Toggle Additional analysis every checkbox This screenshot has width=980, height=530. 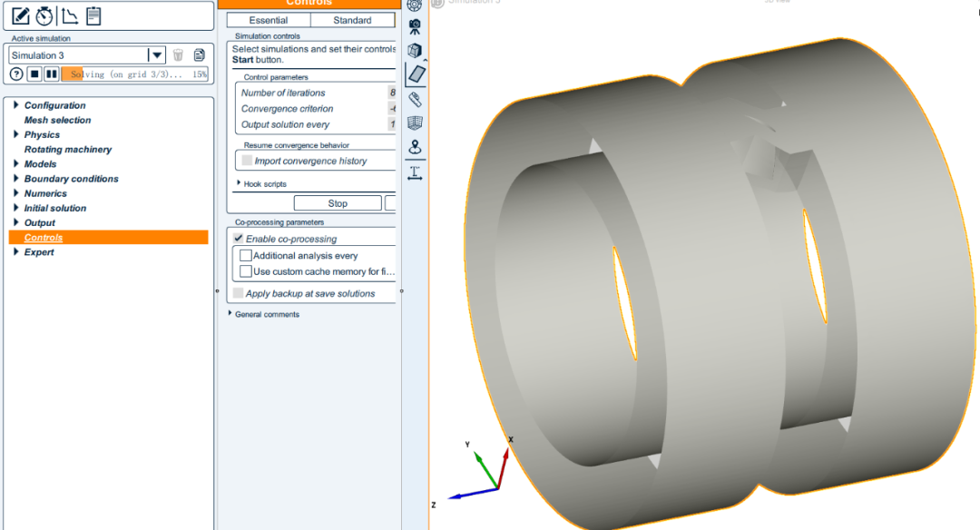(x=246, y=255)
